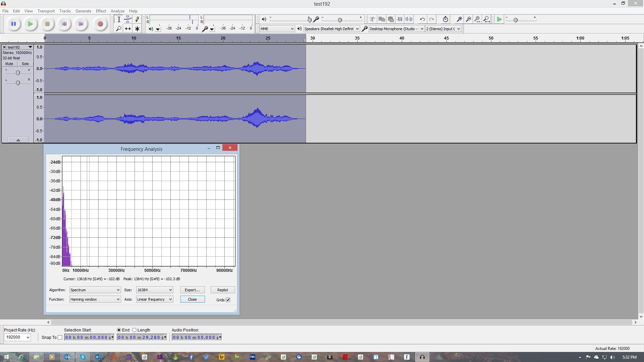The width and height of the screenshot is (644, 362).
Task: Click the Zoom In toolbar icon
Action: pos(459,19)
